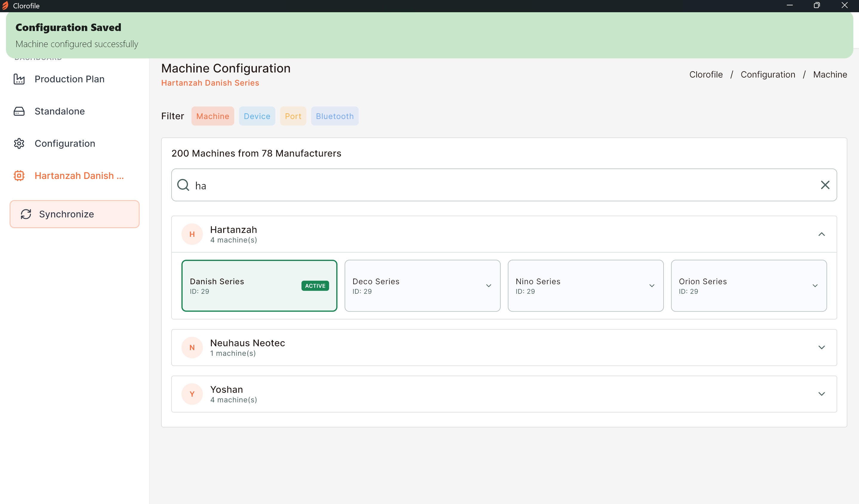This screenshot has height=504, width=859.
Task: Collapse the Hartanzah manufacturer group
Action: (821, 234)
